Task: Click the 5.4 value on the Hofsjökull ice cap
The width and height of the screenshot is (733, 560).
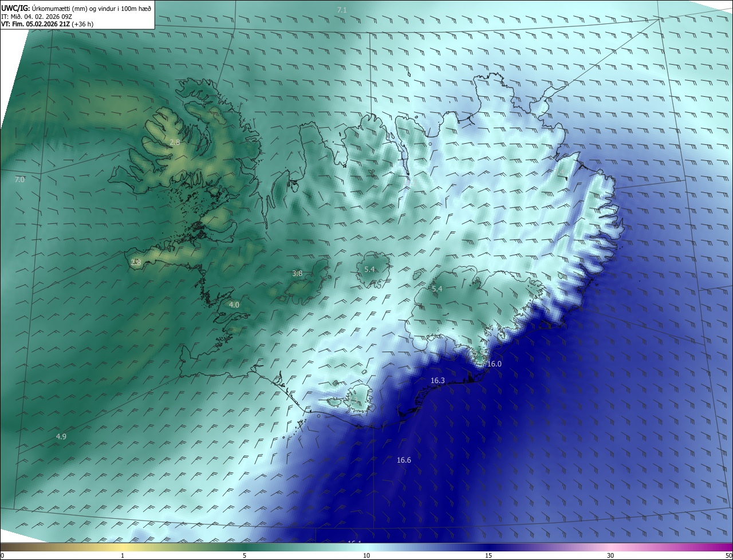Action: 369,270
